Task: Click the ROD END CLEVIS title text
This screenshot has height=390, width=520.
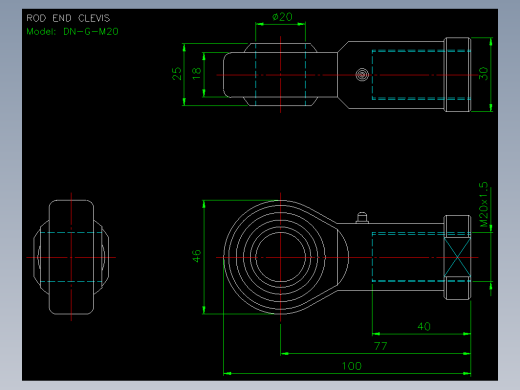Action: pyautogui.click(x=68, y=18)
